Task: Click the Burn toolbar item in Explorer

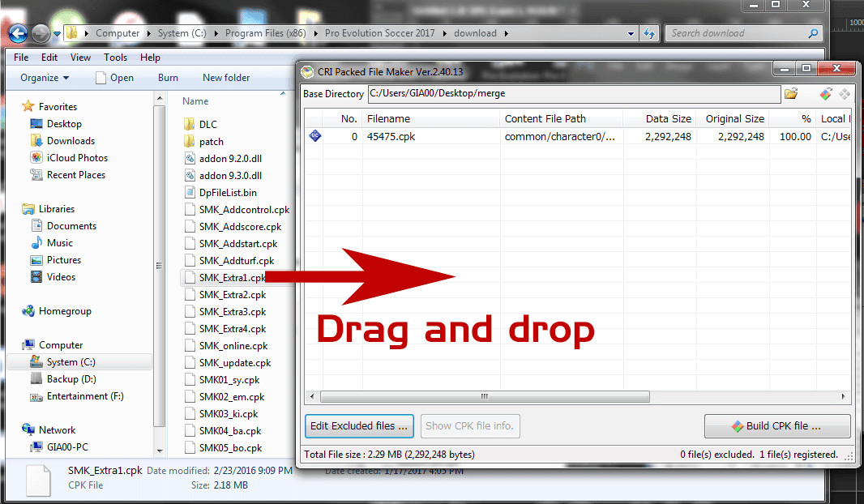Action: click(167, 78)
